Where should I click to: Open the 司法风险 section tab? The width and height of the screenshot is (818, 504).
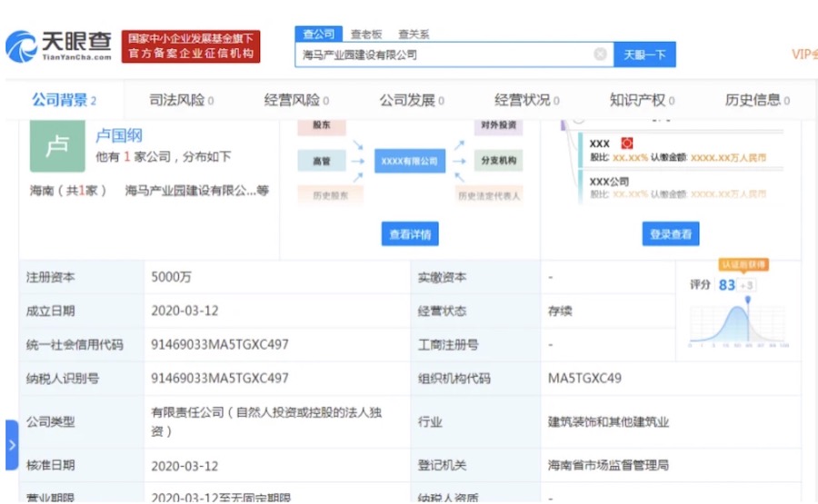coord(180,100)
